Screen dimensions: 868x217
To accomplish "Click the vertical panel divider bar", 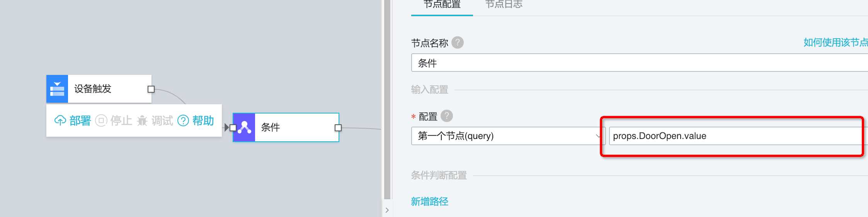I will [387, 100].
